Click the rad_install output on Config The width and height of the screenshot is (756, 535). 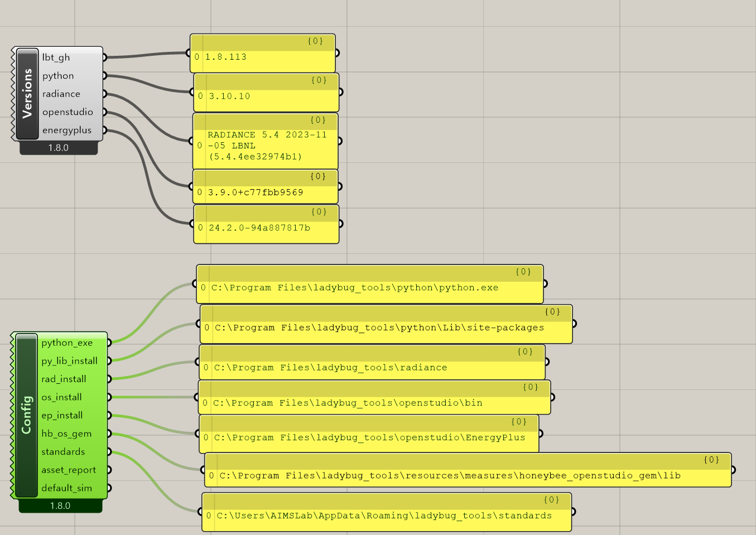point(64,379)
